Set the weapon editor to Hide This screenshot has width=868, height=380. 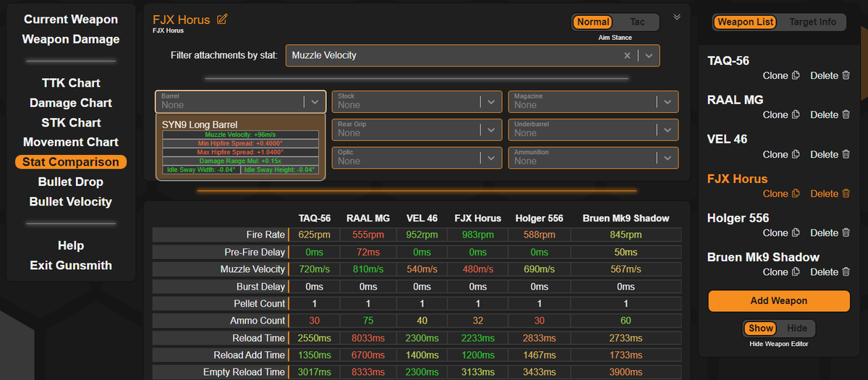[x=796, y=328]
